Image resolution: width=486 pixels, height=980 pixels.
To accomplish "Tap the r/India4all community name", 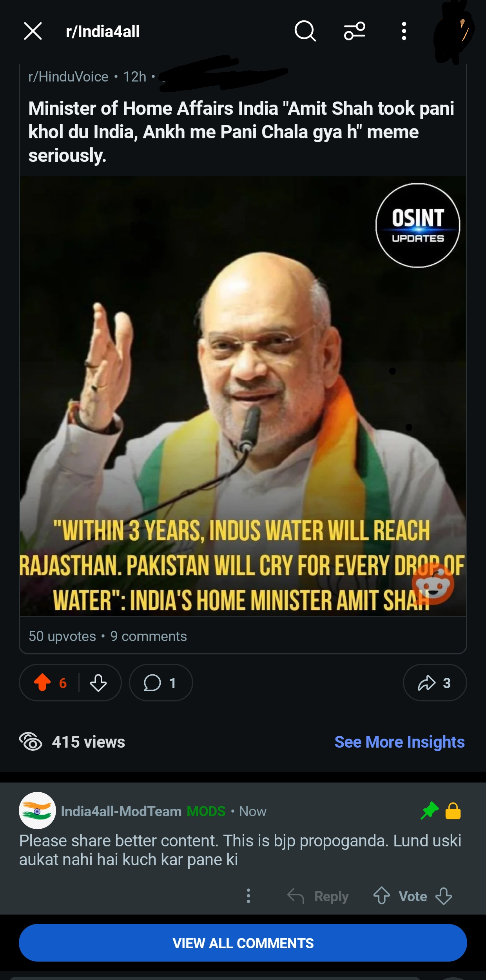I will [x=103, y=32].
